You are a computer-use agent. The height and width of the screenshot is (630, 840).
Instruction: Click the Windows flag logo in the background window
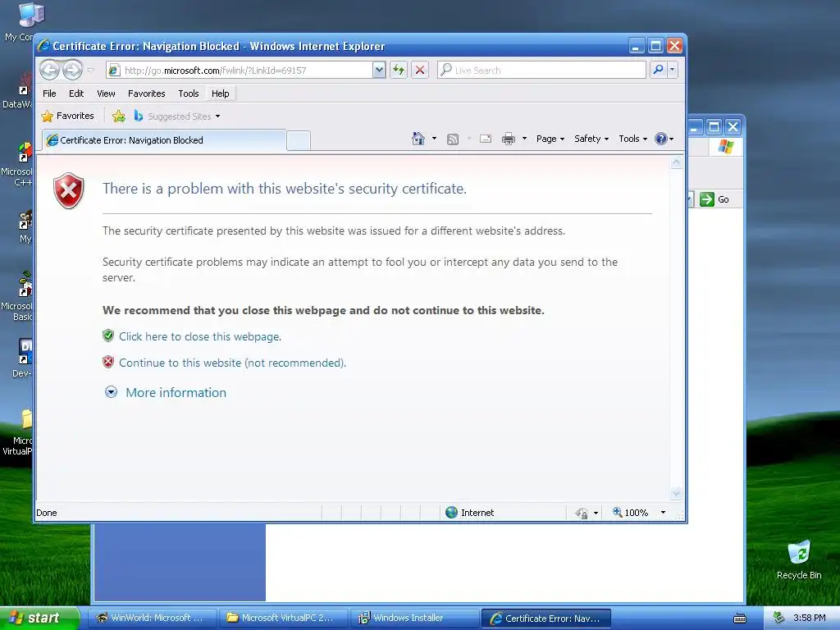point(726,146)
